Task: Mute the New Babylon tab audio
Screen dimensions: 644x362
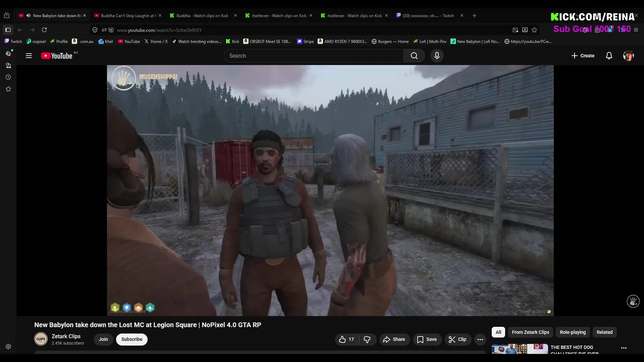Action: pos(28,16)
